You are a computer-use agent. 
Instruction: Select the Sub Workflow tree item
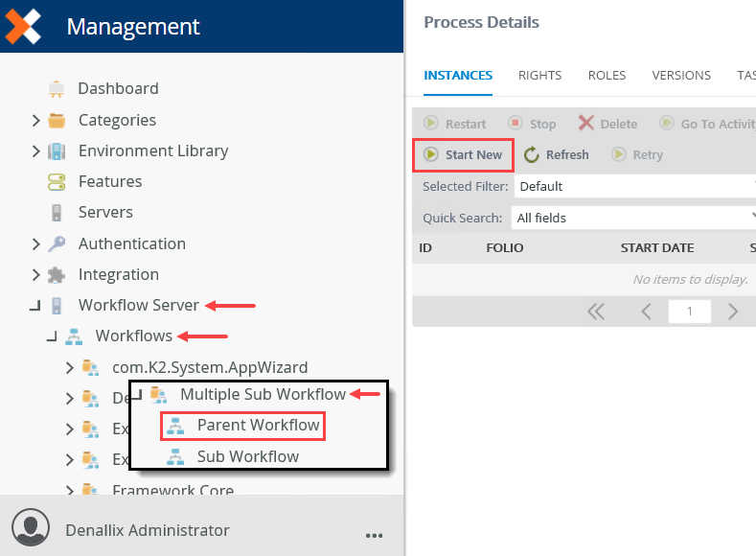point(247,456)
